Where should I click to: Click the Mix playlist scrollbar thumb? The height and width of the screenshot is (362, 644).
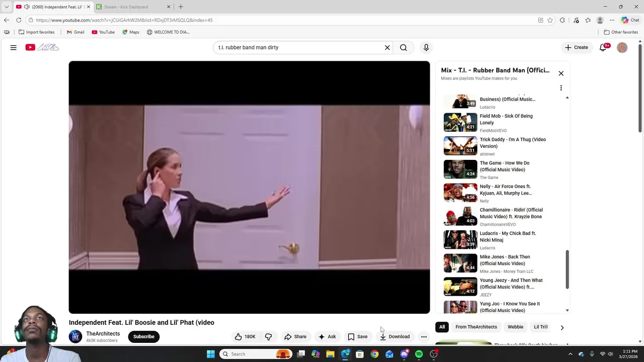[x=568, y=269]
